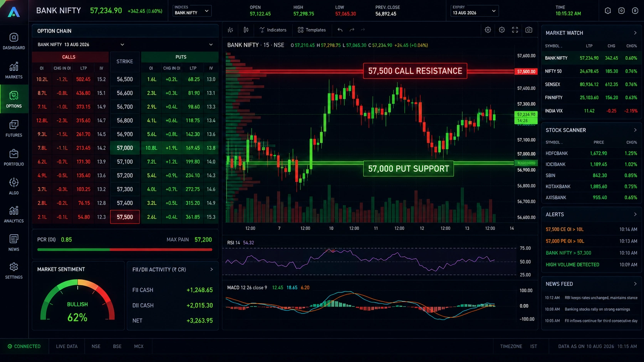Screen dimensions: 644x362
Task: Open Settings from the sidebar
Action: pos(14,271)
